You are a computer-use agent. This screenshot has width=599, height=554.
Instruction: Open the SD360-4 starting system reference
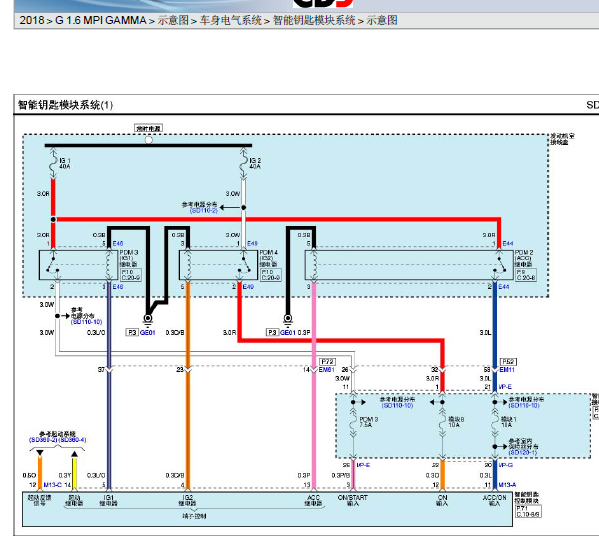click(72, 440)
